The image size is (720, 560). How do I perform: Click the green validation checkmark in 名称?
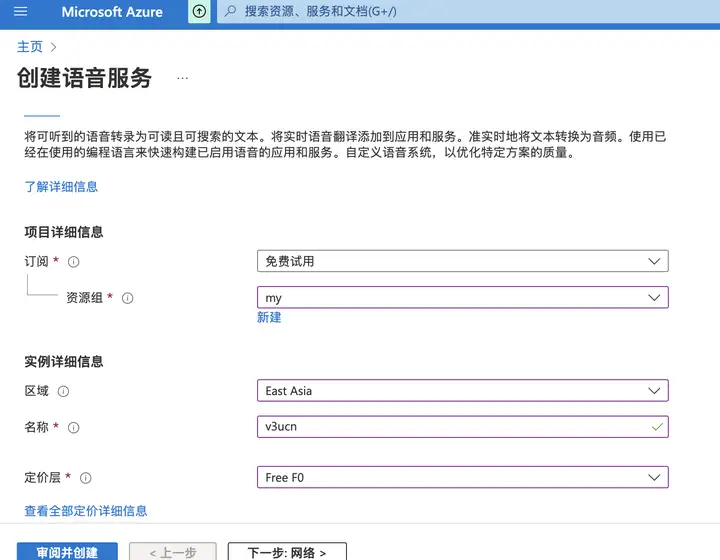pyautogui.click(x=657, y=427)
